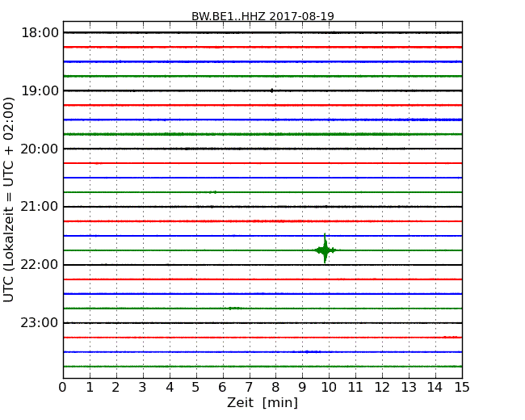This screenshot has height=420, width=525.
Task: Click the x-axis tick label 15
Action: (x=462, y=387)
